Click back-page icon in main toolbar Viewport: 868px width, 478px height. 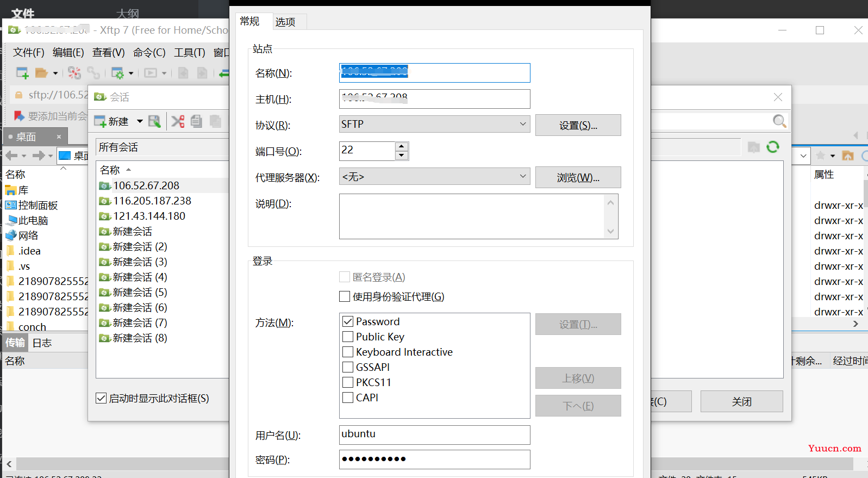coord(183,73)
